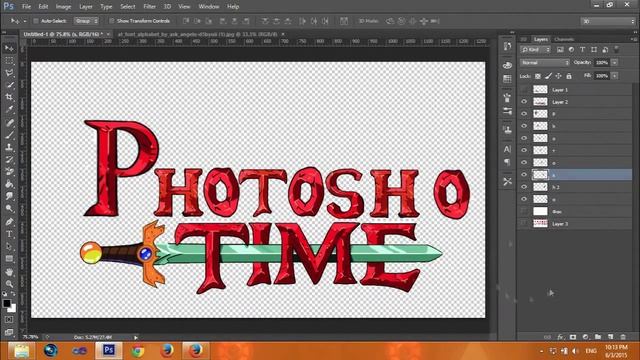Open the Filter menu
This screenshot has width=640, height=360.
(x=149, y=7)
